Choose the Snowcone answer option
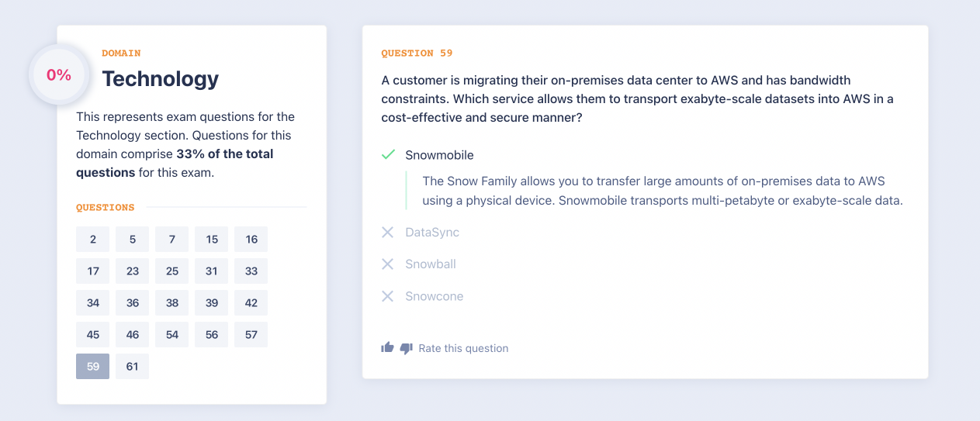 tap(434, 296)
